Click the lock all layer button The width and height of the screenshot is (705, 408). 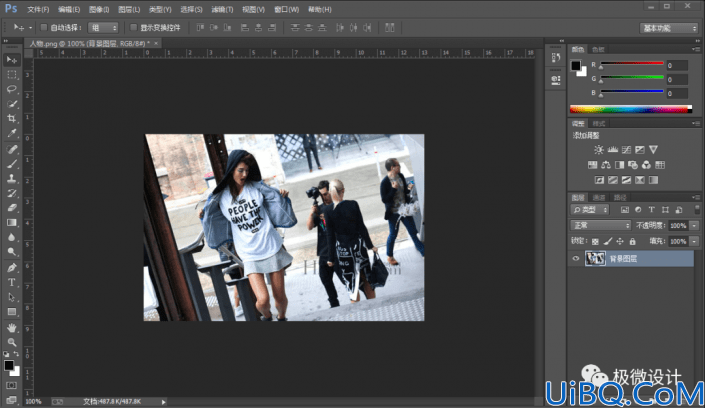tap(633, 242)
